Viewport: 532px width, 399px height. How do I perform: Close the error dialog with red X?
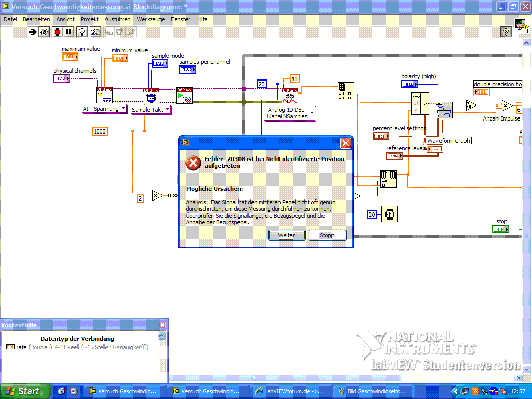pyautogui.click(x=345, y=143)
